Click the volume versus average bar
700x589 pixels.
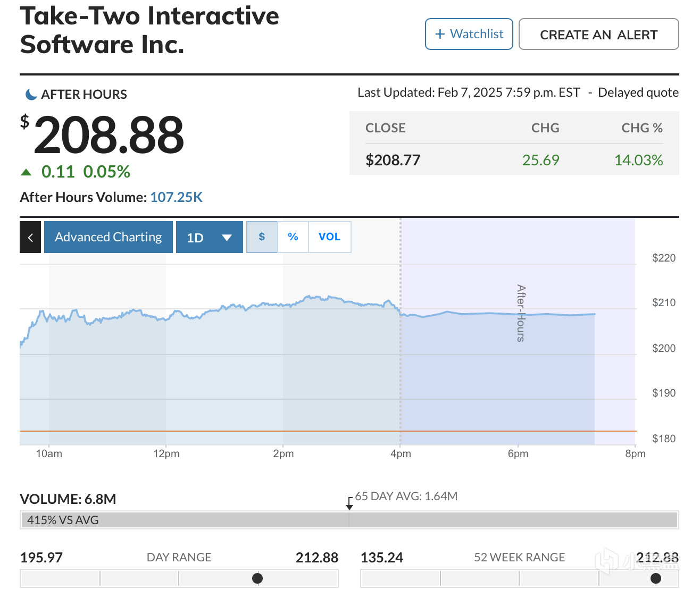(x=349, y=520)
